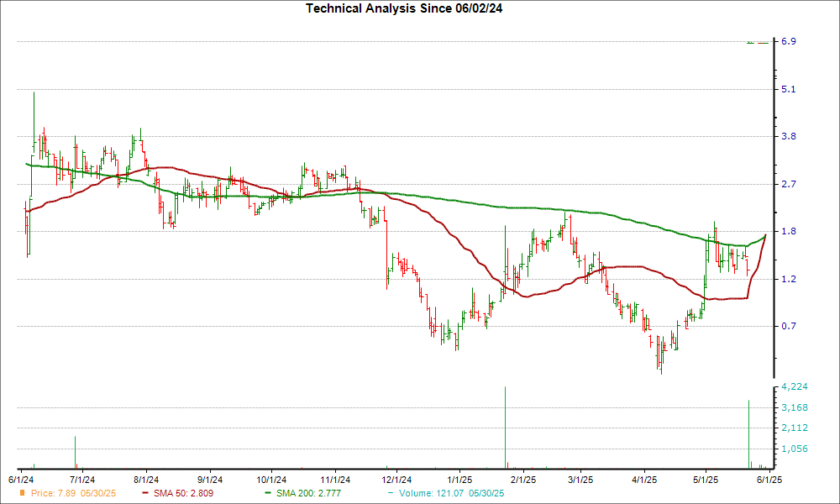Click the Volume: 121.07 05/30/25 legend entry
The image size is (840, 504).
point(451,493)
